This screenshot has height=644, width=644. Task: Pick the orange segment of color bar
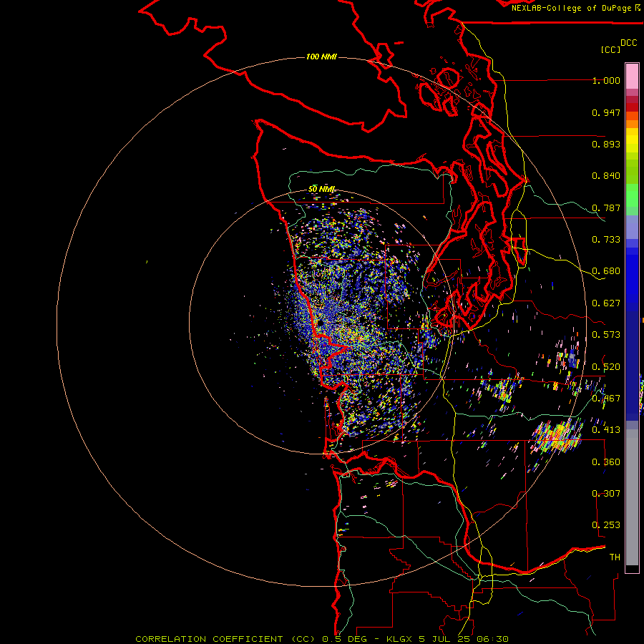(632, 124)
